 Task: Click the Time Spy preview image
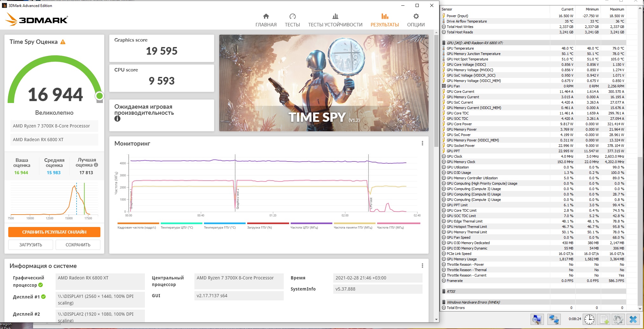(324, 83)
